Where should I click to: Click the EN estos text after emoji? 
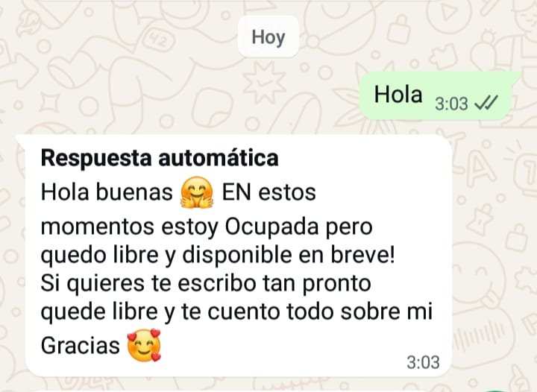pos(268,192)
